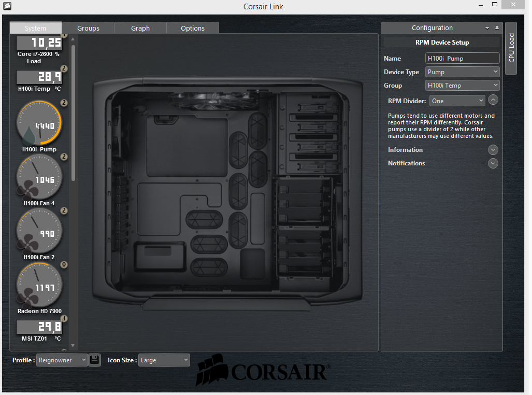Screen dimensions: 532x395
Task: Click group badge on MSI TZ01
Action: tap(64, 318)
